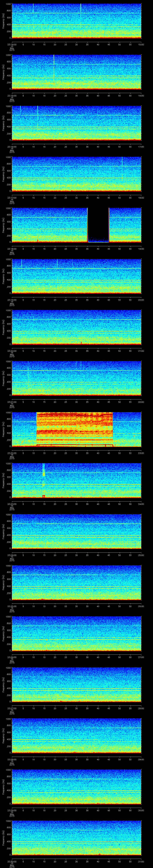Click the 16:00 end time label

(x=141, y=96)
